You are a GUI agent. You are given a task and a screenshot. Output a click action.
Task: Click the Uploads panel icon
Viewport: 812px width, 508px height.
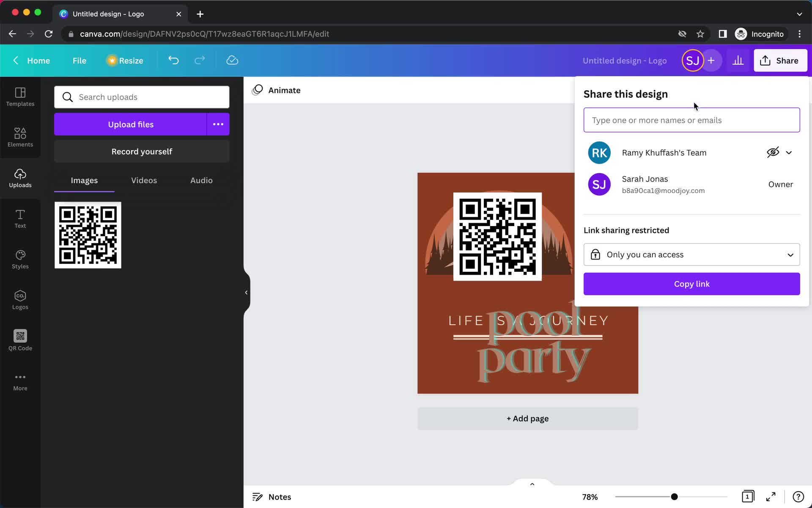tap(20, 178)
